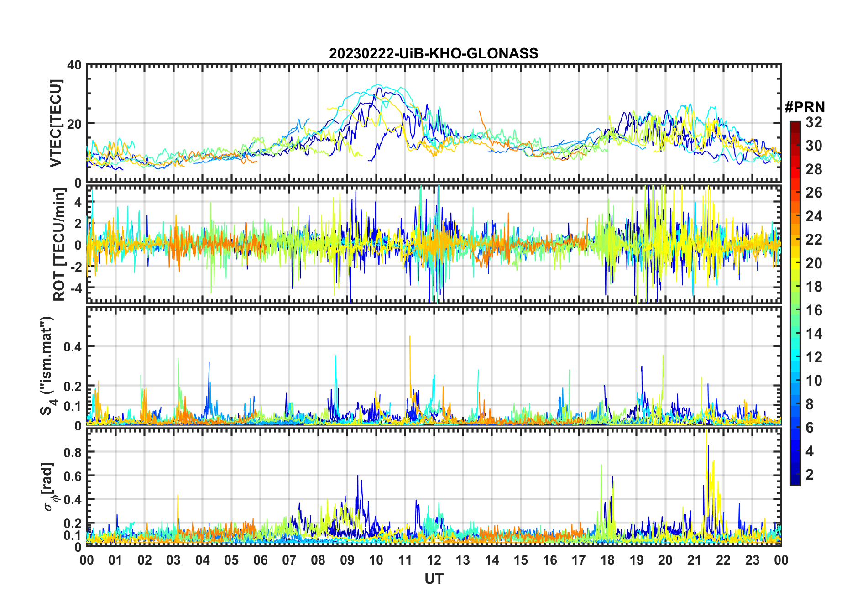Click the VTEC[TECU] y-axis label
Screen dimensions: 868x607
pos(55,123)
